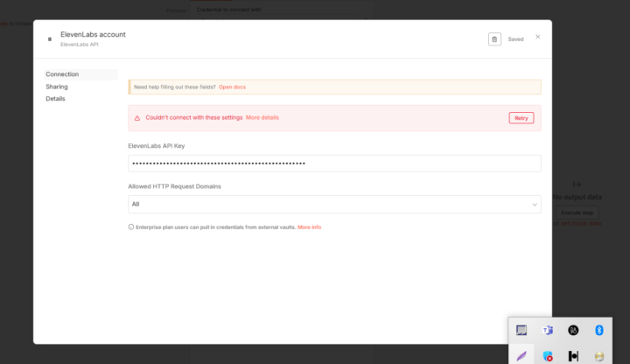Click the Allowed HTTP Request Domains label

(174, 187)
